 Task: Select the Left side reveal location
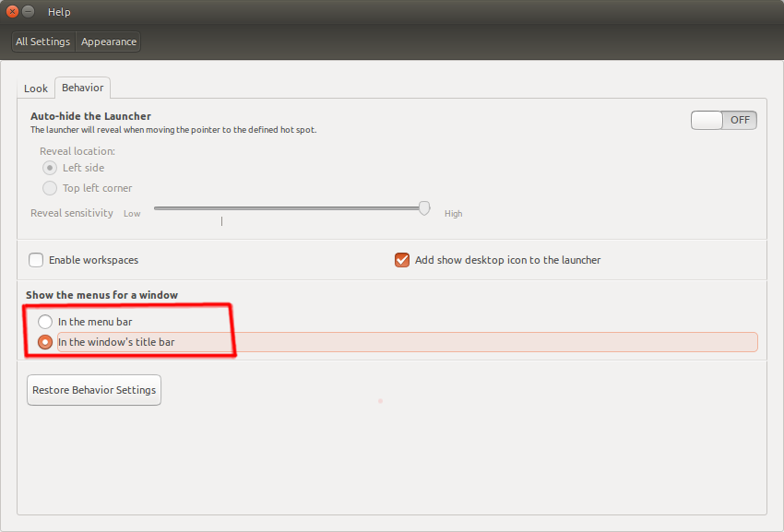pos(50,168)
